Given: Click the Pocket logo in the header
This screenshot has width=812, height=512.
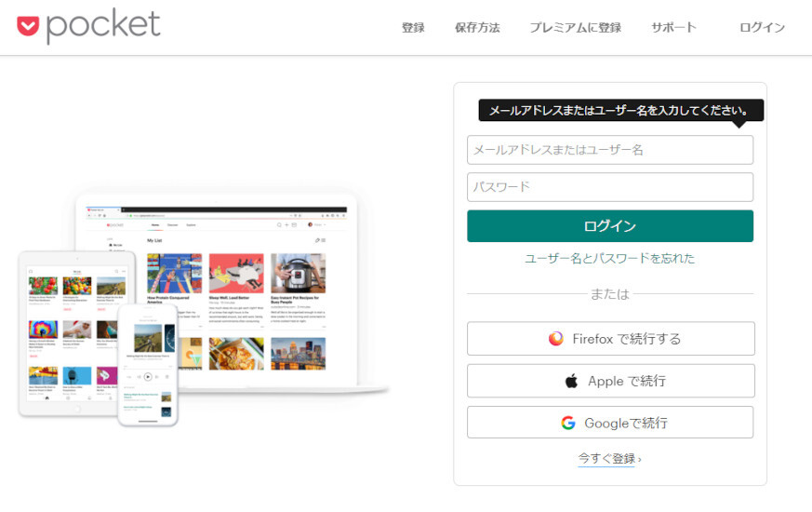Looking at the screenshot, I should point(88,26).
